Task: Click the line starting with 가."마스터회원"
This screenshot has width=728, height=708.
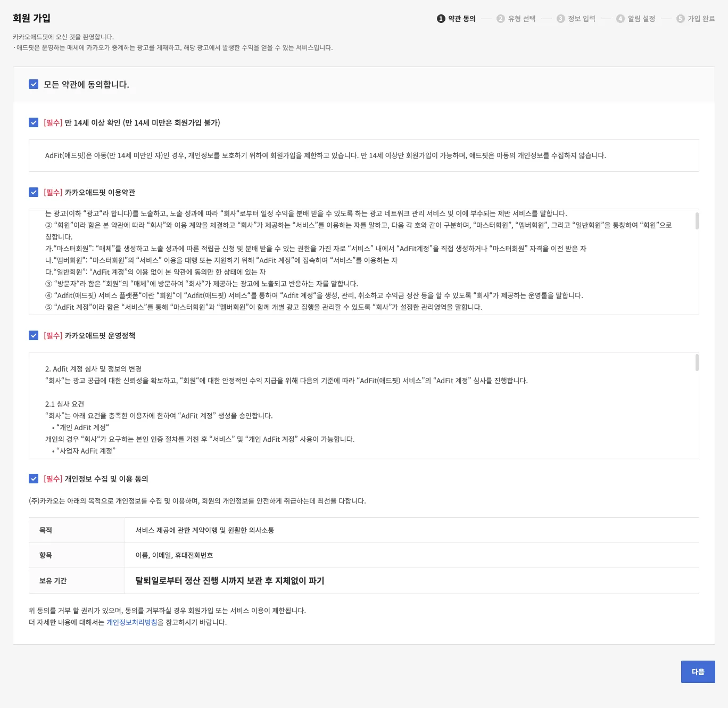Action: (316, 249)
